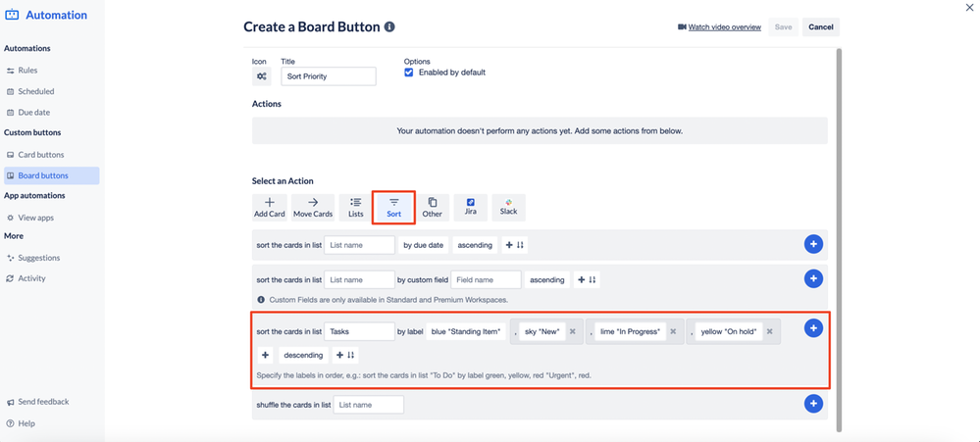Open the Due date automations section

[x=33, y=113]
